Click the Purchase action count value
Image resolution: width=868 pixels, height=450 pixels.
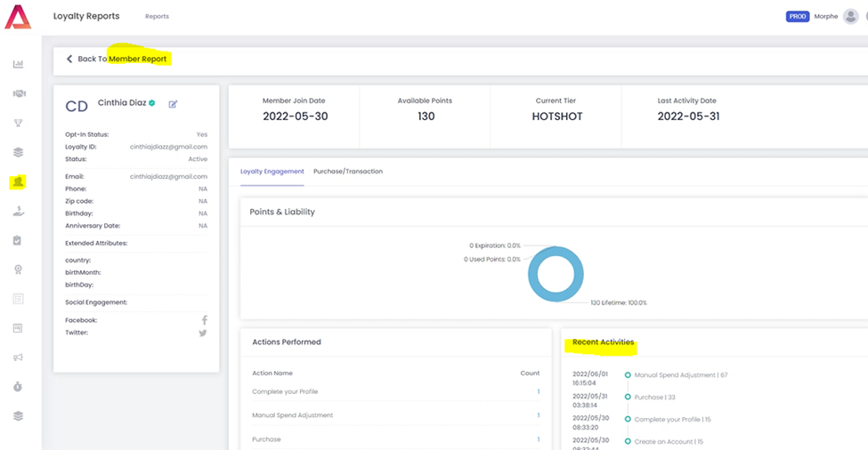pyautogui.click(x=538, y=439)
